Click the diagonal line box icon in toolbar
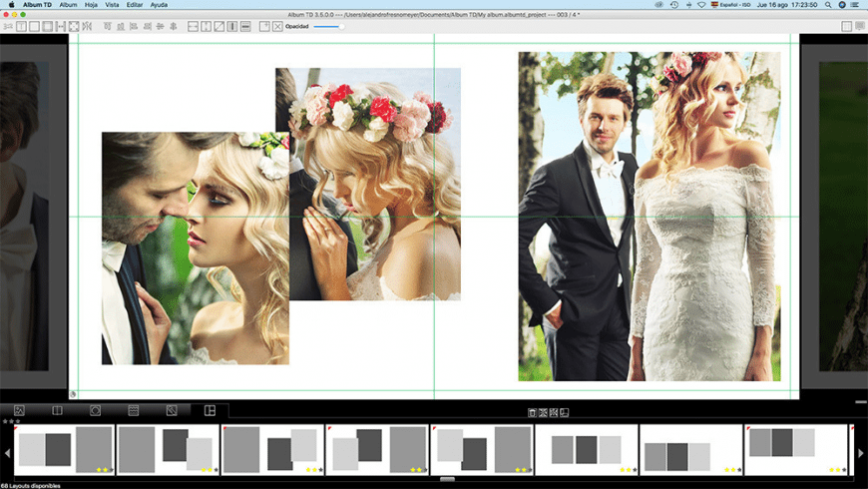This screenshot has width=868, height=489. (x=219, y=26)
